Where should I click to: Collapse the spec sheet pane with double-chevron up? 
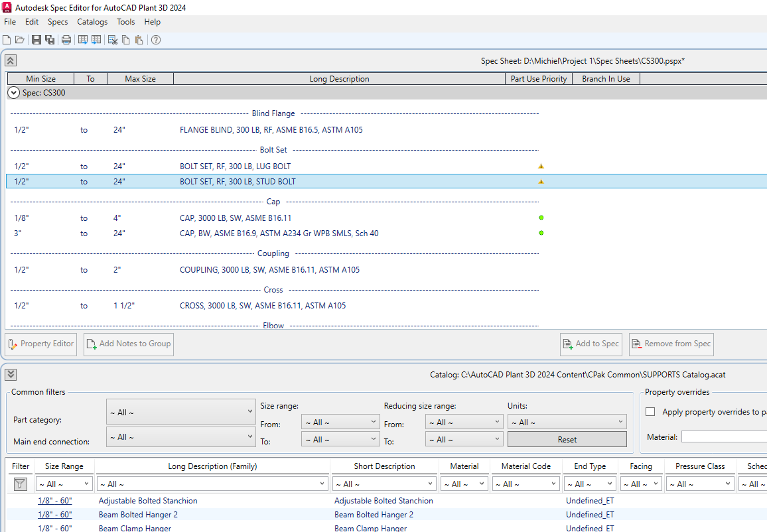click(x=11, y=60)
